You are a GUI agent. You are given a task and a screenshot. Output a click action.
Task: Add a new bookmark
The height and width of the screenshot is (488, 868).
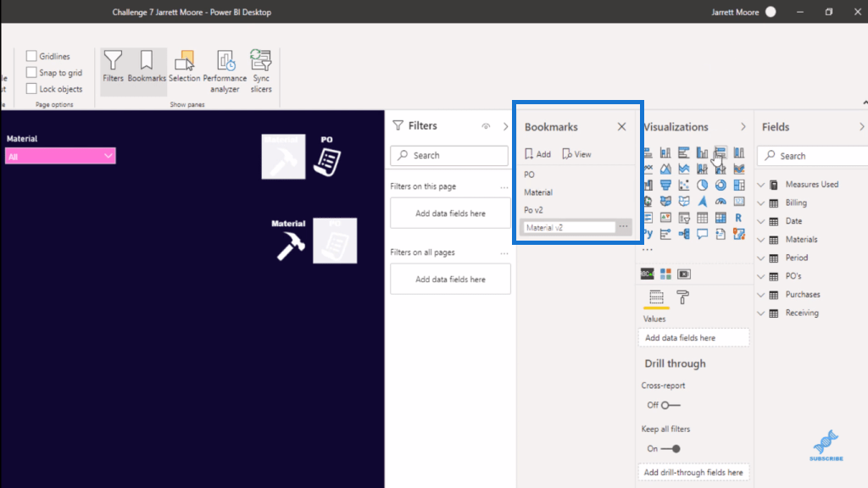pyautogui.click(x=537, y=154)
